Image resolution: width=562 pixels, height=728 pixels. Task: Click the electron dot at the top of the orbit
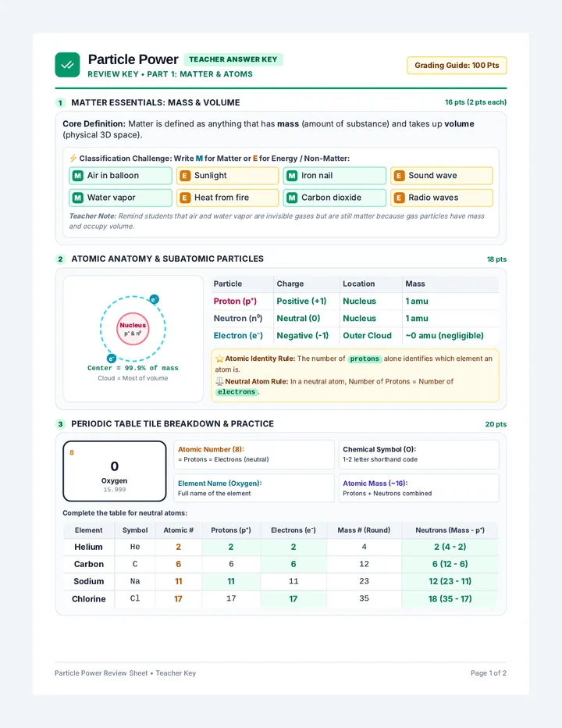pos(154,299)
